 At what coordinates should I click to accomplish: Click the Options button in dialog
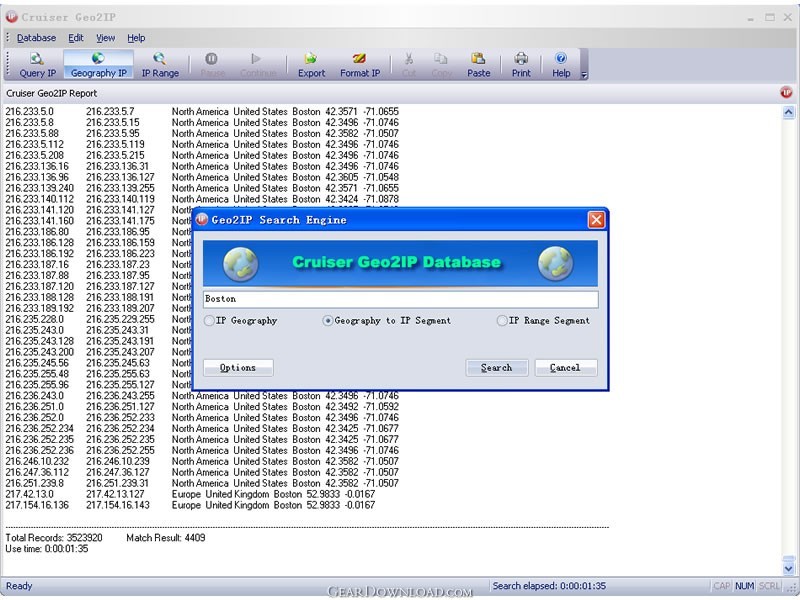238,367
